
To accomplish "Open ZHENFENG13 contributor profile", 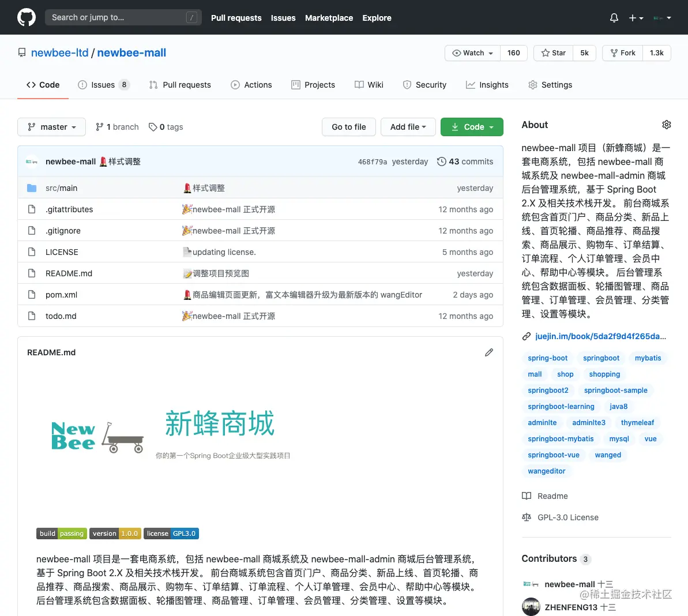I will click(x=571, y=607).
